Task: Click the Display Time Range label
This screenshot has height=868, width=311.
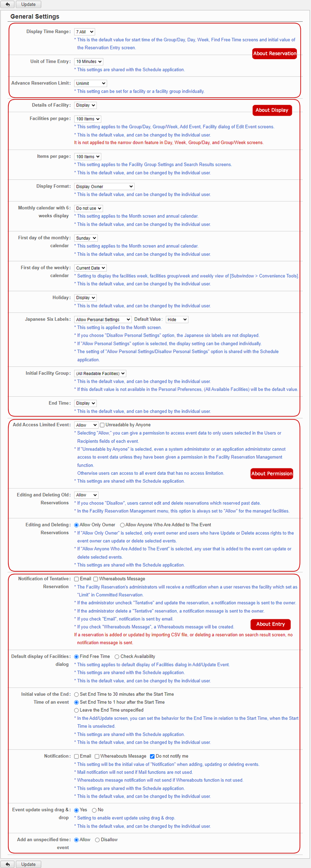Action: [48, 32]
